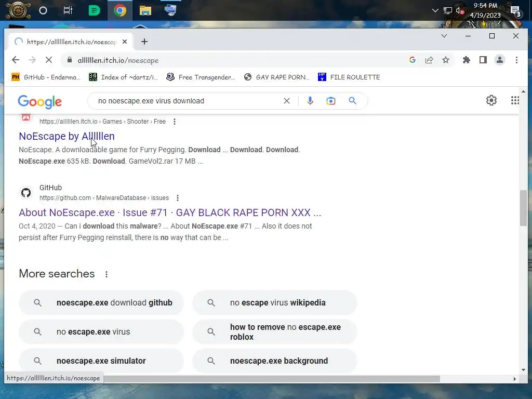Show hidden system tray icons
The image size is (532, 399).
435,10
